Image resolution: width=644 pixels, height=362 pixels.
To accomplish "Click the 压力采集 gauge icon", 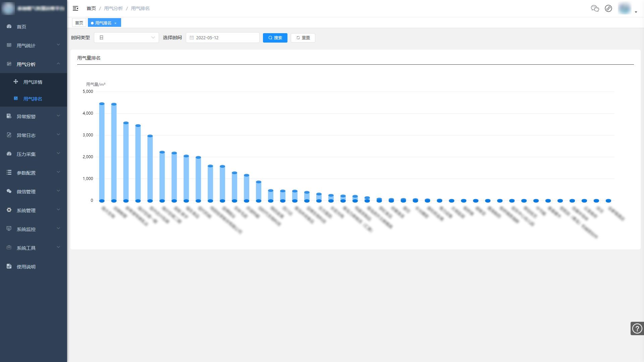I will [x=9, y=154].
